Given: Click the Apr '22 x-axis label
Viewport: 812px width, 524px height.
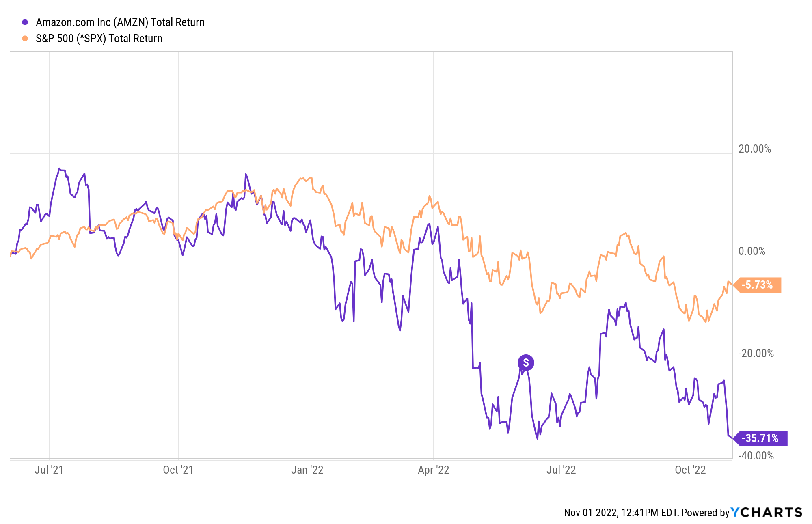Looking at the screenshot, I should (433, 470).
